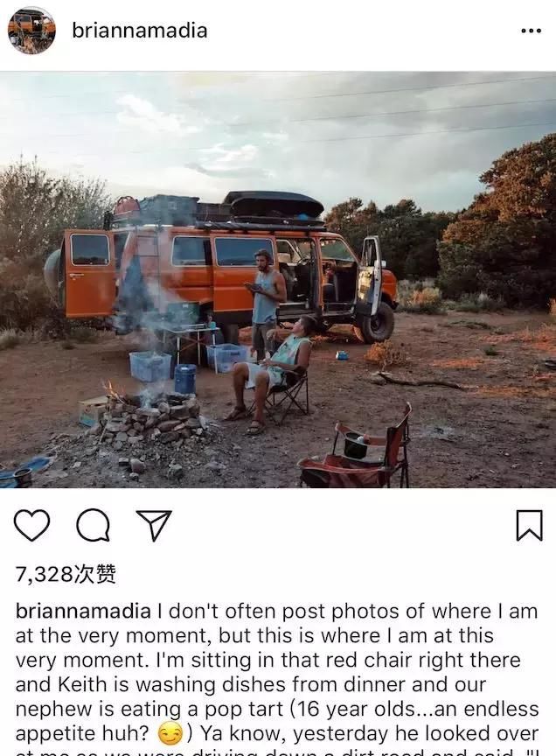Like the post with the heart icon
This screenshot has height=756, width=556.
pyautogui.click(x=31, y=525)
